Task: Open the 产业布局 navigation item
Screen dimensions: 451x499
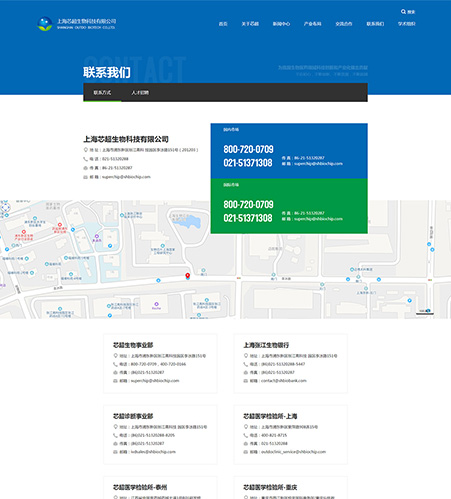Action: 313,24
